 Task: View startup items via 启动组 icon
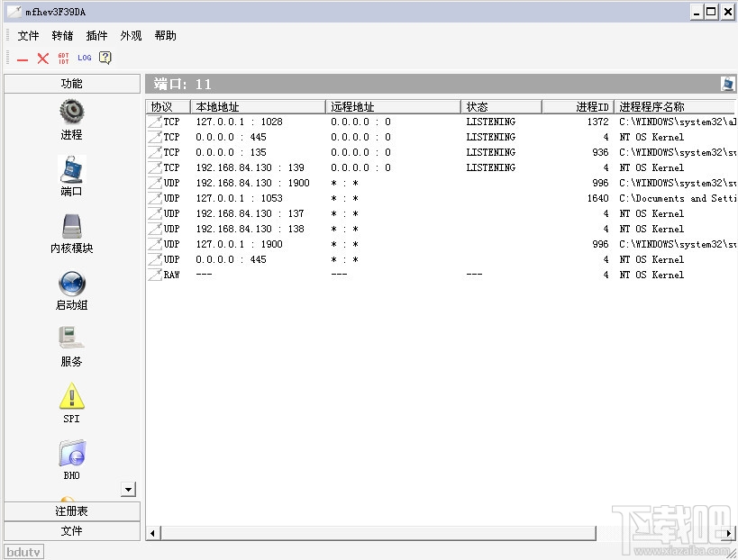[x=70, y=285]
